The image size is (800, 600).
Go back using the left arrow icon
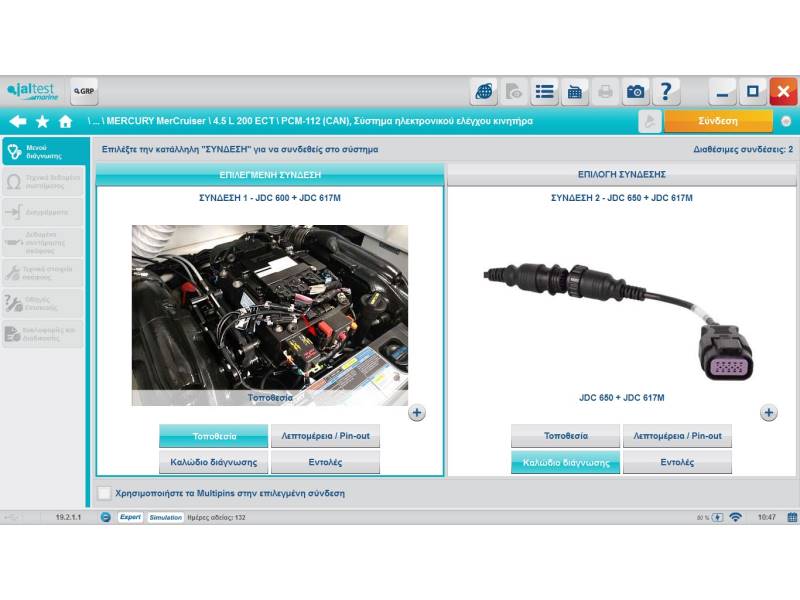coord(17,121)
